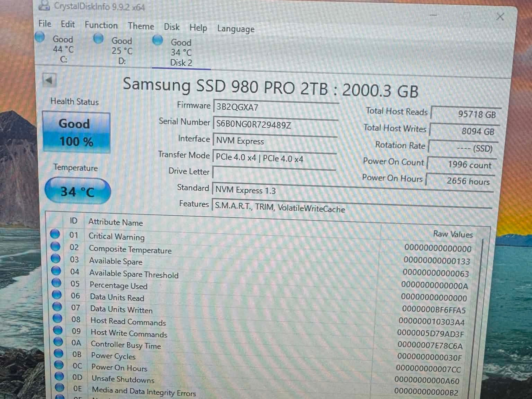
Task: Click the status orb for Available Spare Threshold
Action: coord(56,270)
